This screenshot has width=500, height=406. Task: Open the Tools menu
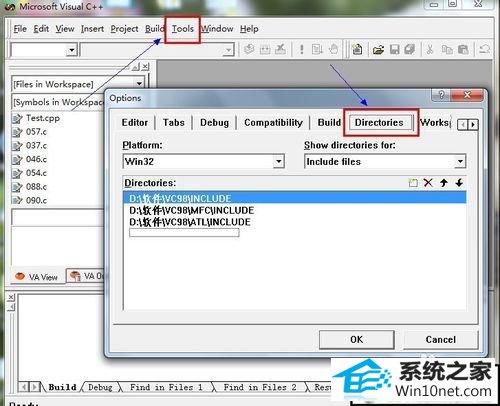pyautogui.click(x=183, y=29)
